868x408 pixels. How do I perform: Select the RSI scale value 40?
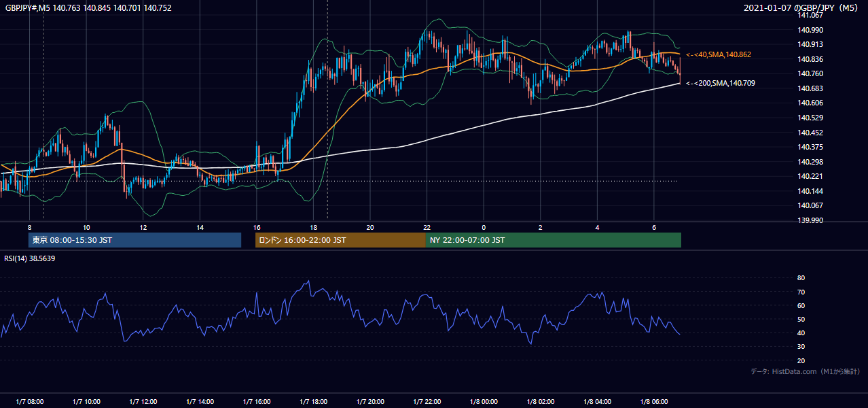click(x=801, y=333)
